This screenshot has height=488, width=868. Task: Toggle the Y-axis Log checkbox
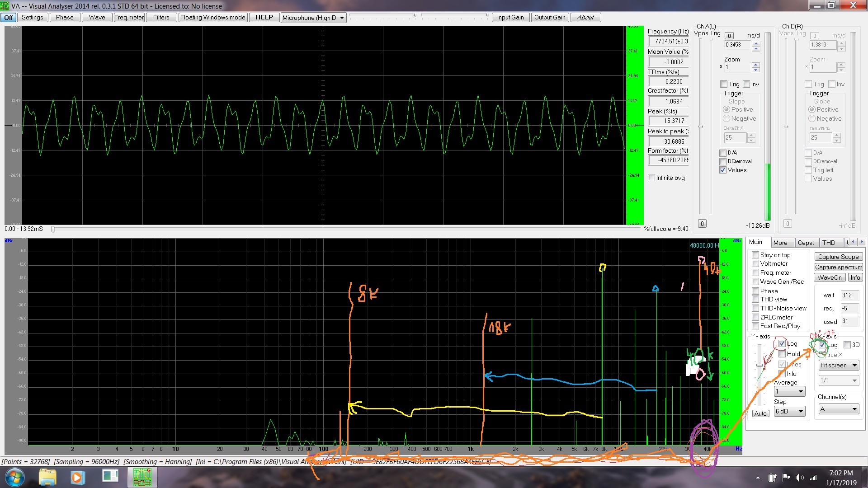(782, 344)
